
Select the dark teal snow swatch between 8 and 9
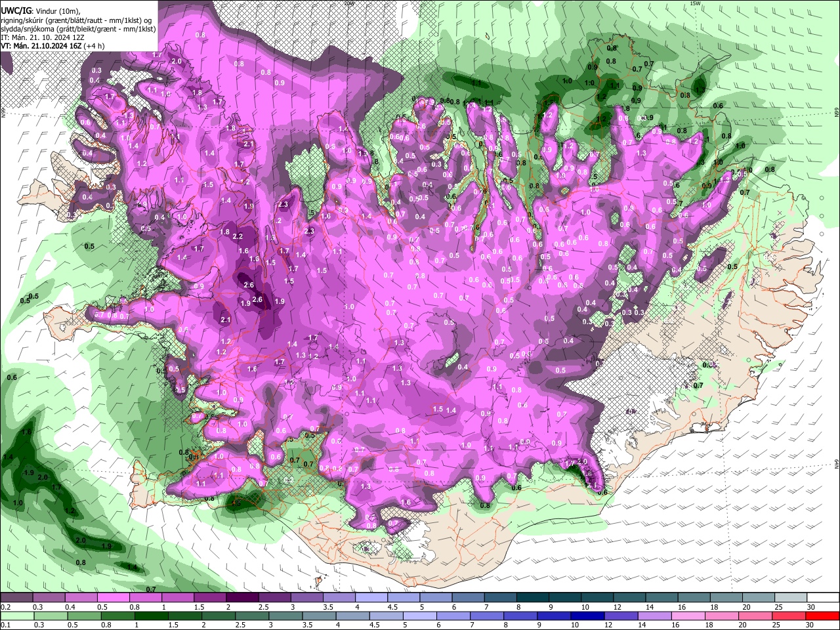click(532, 597)
